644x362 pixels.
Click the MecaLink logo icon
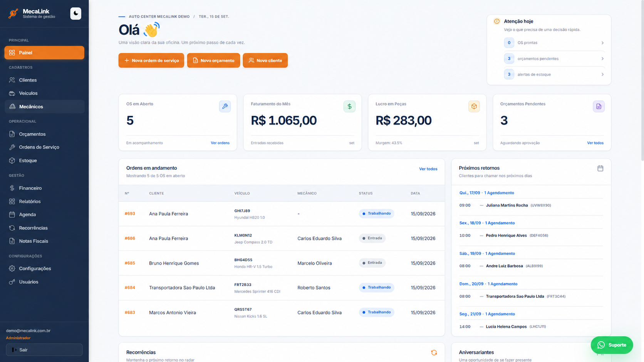[x=13, y=13]
